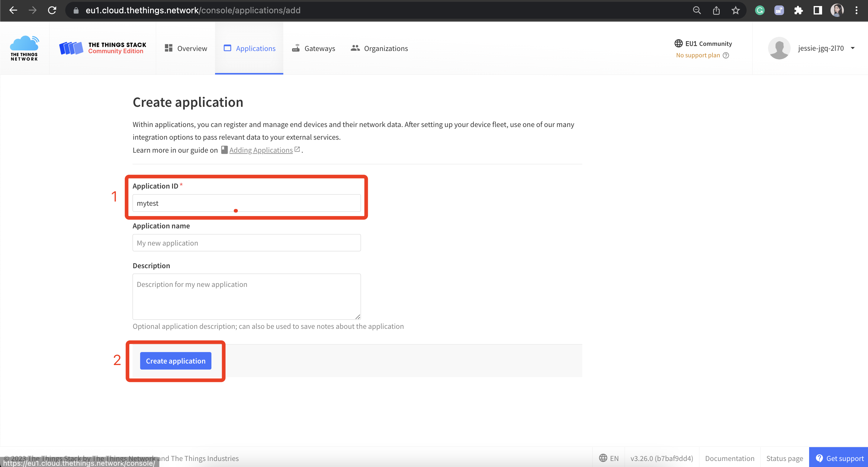Click the user profile avatar

point(779,48)
